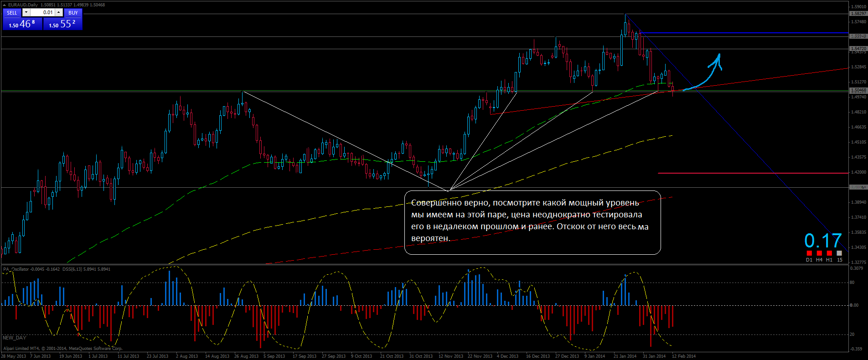Image resolution: width=868 pixels, height=360 pixels.
Task: Click the 1.45105 price axis value
Action: click(858, 142)
